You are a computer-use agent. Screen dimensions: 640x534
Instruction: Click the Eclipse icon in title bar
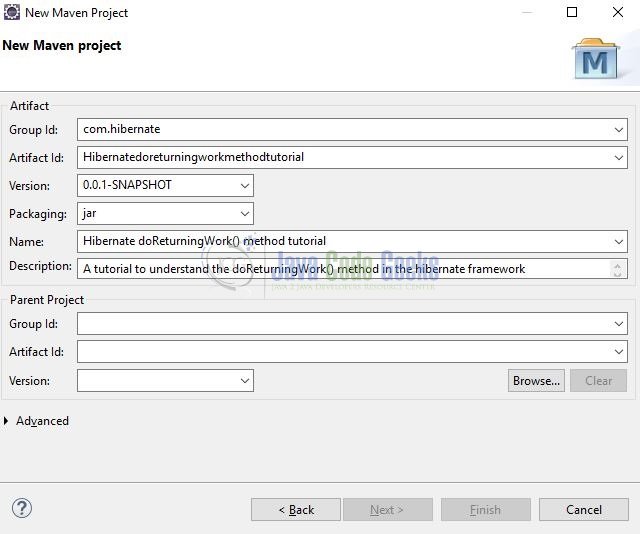coord(11,12)
